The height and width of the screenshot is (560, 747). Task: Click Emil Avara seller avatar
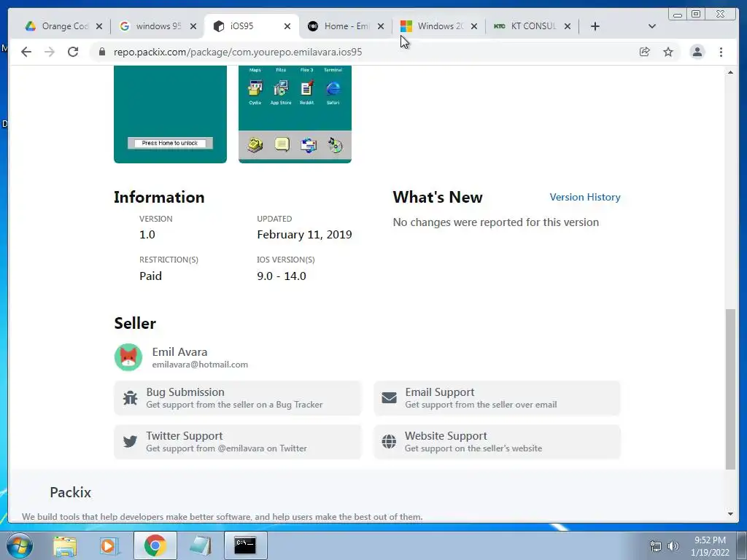[x=128, y=357]
